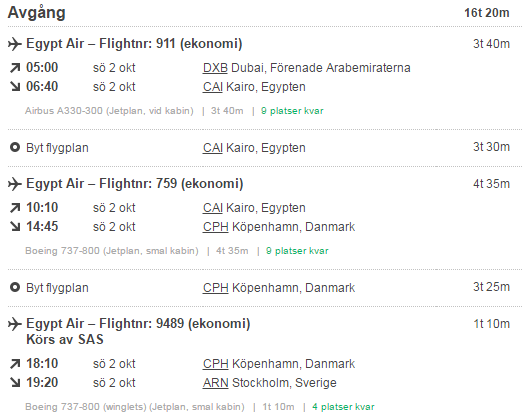Open the CAI link on the 06:40 arrival
The width and height of the screenshot is (531, 419).
pyautogui.click(x=213, y=87)
